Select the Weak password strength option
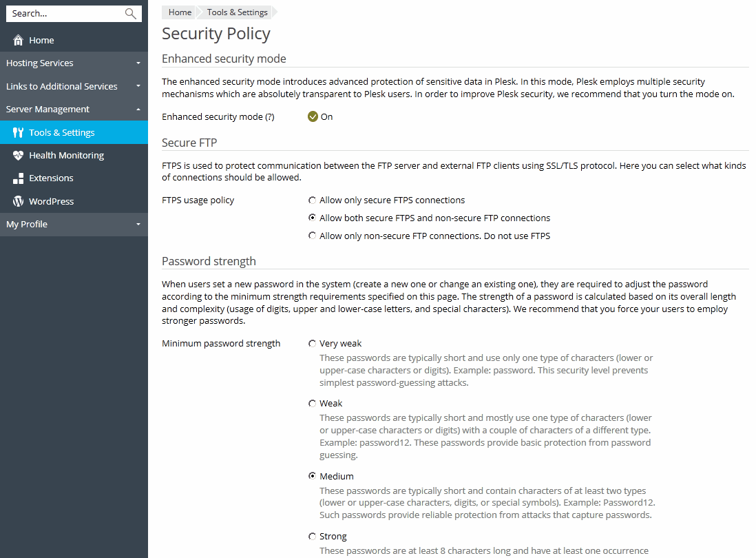Screen dimensions: 756x558 click(313, 404)
